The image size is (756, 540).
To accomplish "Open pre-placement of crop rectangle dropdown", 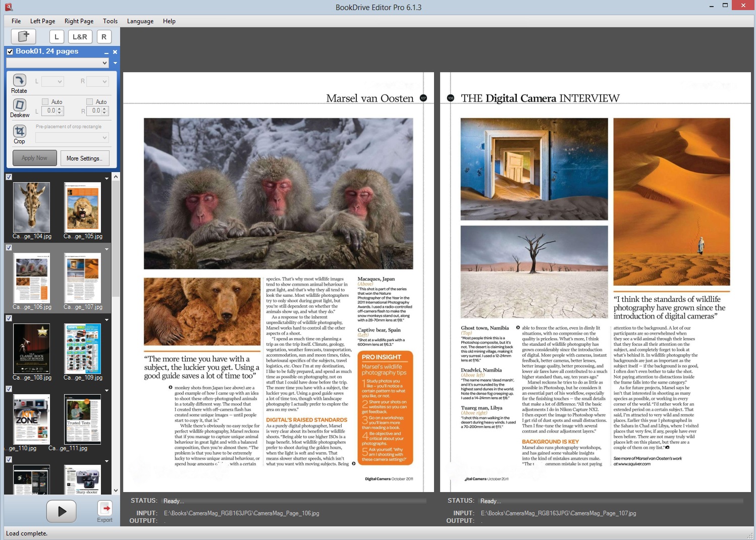I will tap(72, 137).
